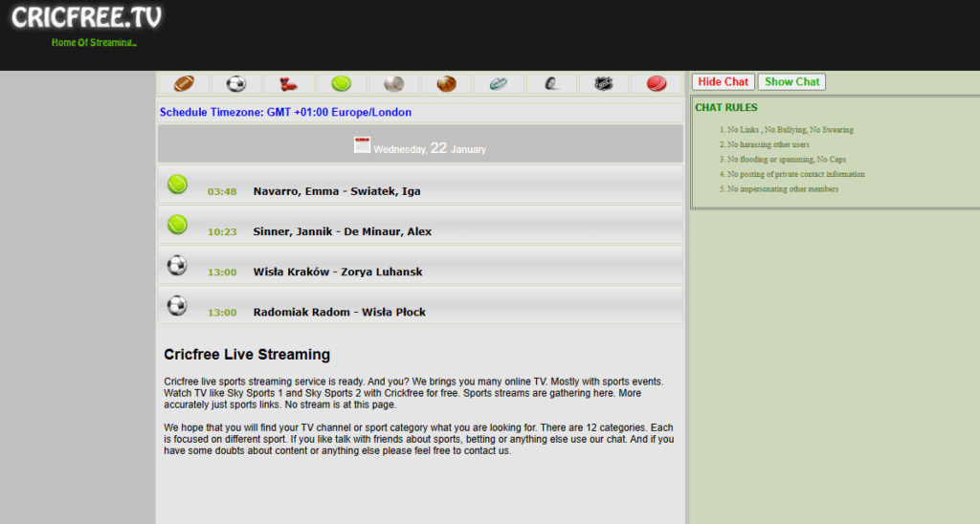Open the rugby ball category
The width and height of the screenshot is (980, 524).
point(499,84)
